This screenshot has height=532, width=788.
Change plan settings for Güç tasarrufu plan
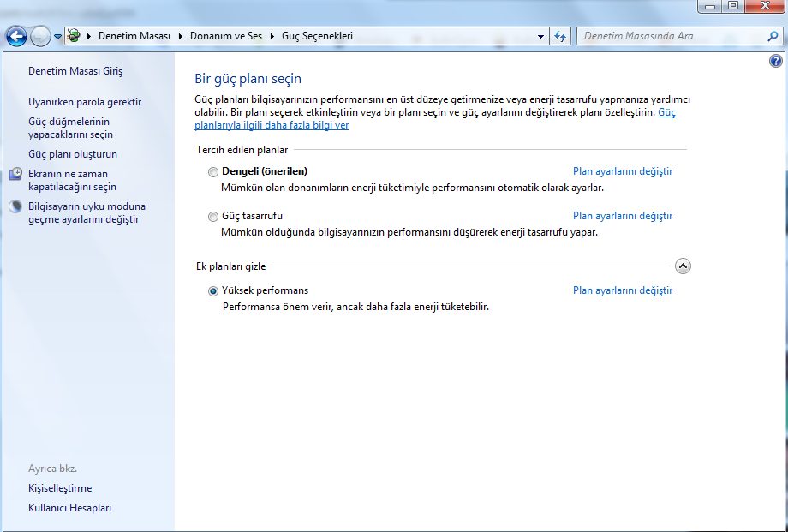623,216
